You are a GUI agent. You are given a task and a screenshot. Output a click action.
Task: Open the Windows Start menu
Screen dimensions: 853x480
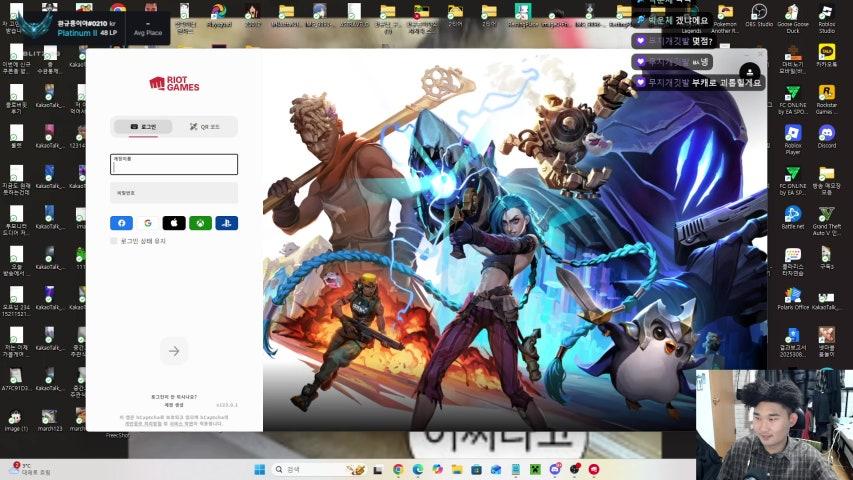259,470
